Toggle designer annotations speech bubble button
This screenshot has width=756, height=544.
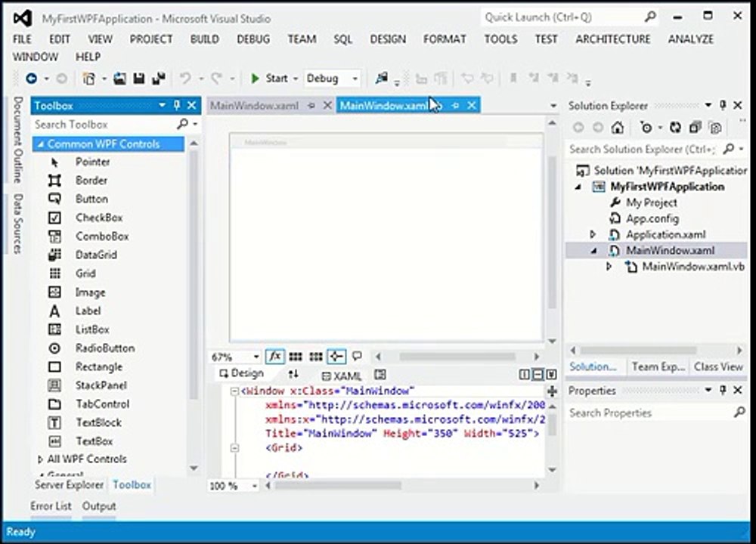(357, 357)
